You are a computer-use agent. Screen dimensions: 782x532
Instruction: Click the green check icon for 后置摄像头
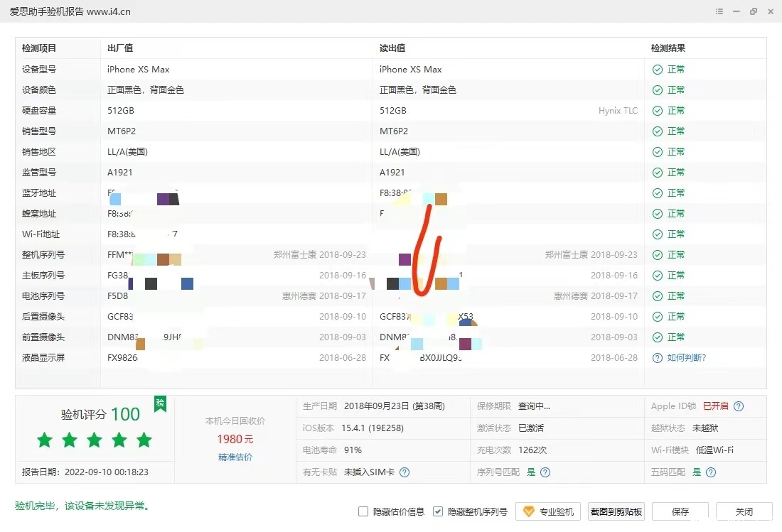pos(658,317)
